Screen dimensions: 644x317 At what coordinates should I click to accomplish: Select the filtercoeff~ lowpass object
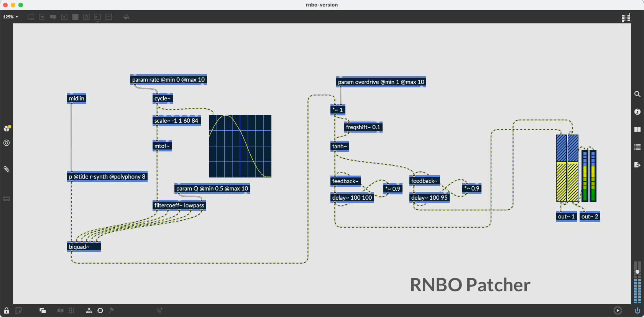179,205
